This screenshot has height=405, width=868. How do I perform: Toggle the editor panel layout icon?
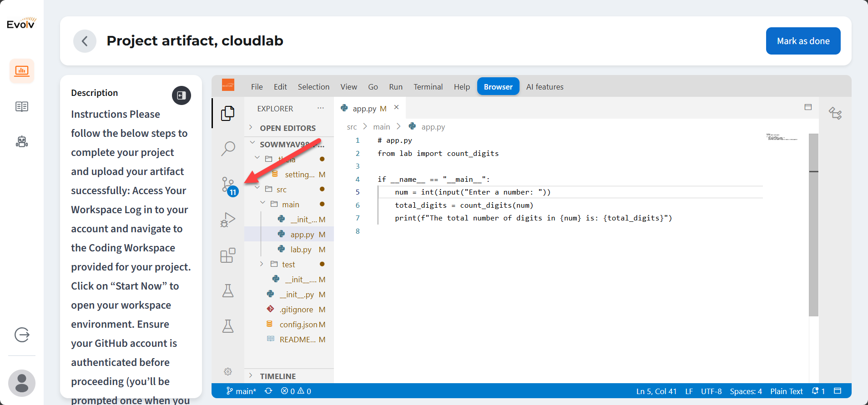[808, 107]
